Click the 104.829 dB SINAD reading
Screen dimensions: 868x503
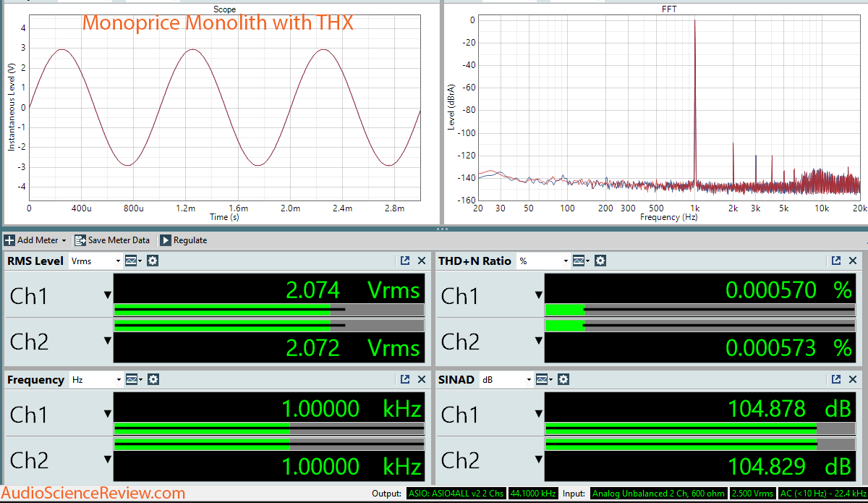[x=790, y=467]
